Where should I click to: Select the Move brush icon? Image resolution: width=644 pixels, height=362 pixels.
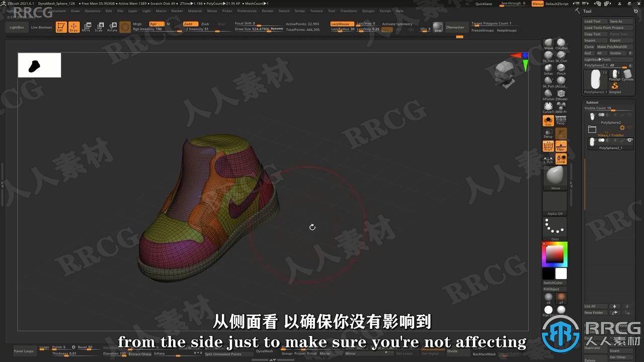[548, 44]
